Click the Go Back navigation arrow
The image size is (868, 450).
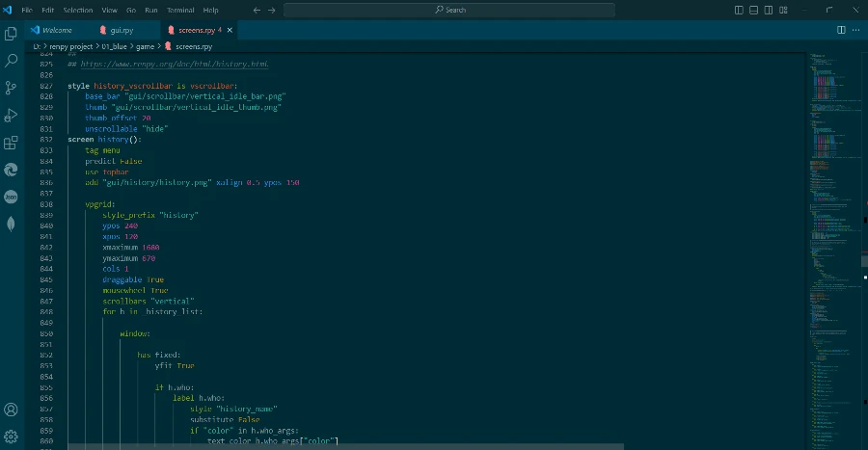pos(258,10)
